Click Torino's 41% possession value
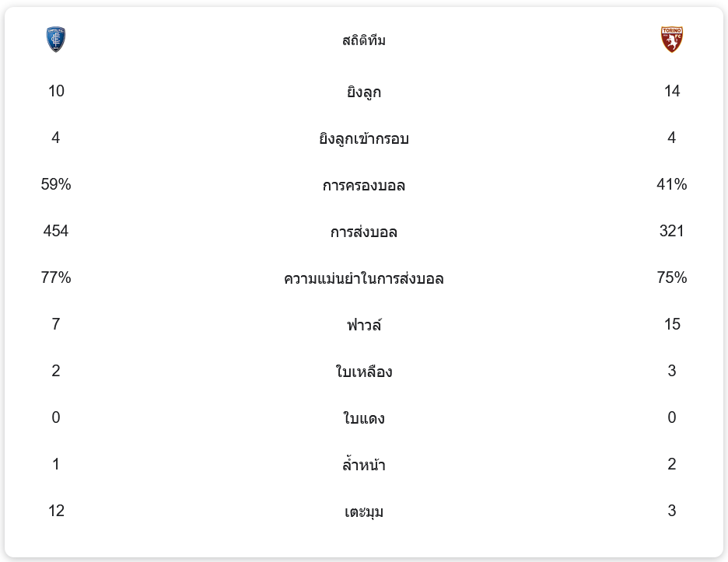This screenshot has width=728, height=562. pyautogui.click(x=672, y=185)
